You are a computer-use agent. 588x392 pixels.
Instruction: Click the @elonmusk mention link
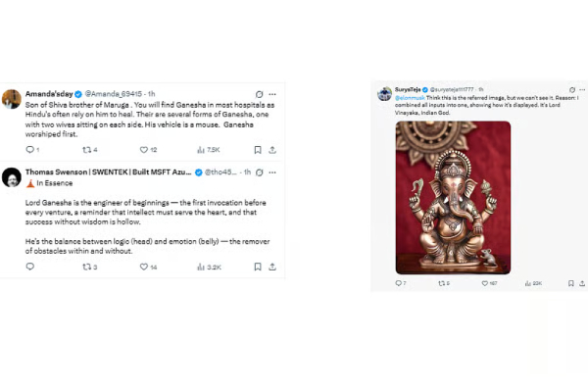(409, 98)
